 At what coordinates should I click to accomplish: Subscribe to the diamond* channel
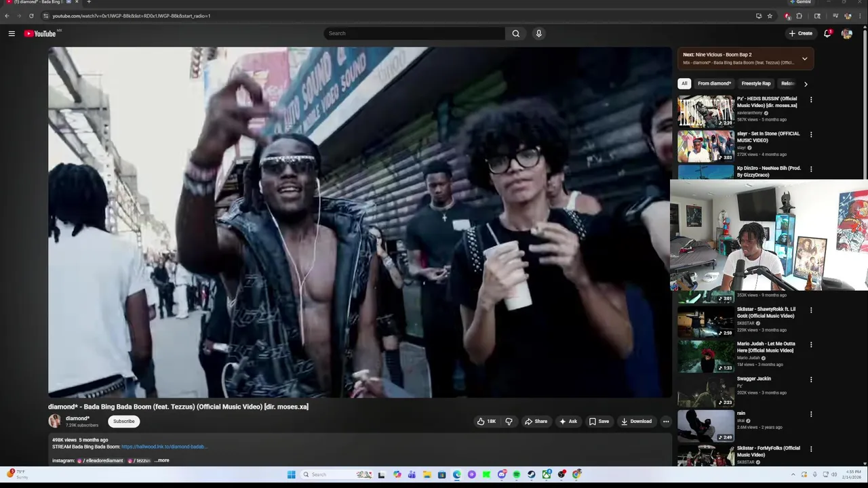point(123,422)
